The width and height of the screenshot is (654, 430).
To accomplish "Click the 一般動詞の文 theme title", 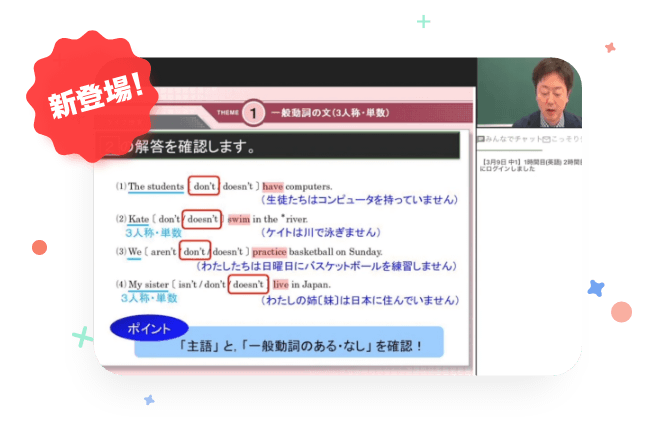I will (330, 114).
